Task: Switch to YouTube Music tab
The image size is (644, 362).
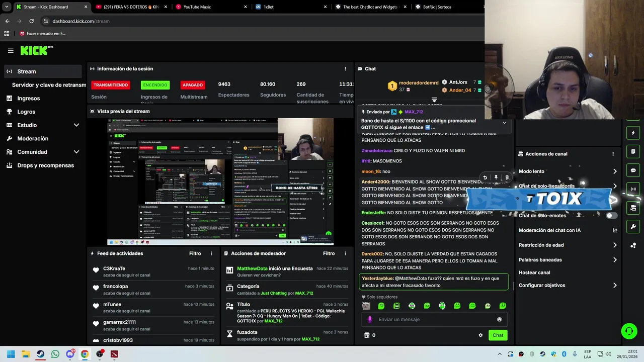Action: pos(211,7)
